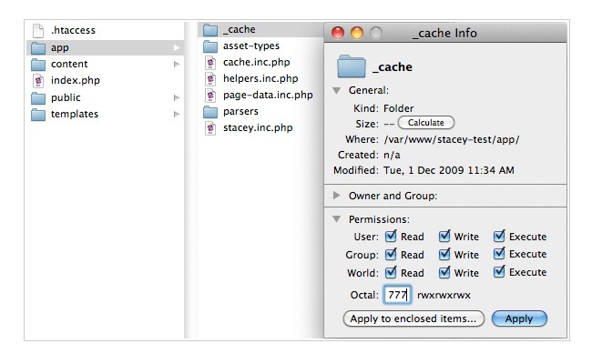Expand the Owner and Group section
Viewport: 592px width, 364px height.
coord(337,196)
